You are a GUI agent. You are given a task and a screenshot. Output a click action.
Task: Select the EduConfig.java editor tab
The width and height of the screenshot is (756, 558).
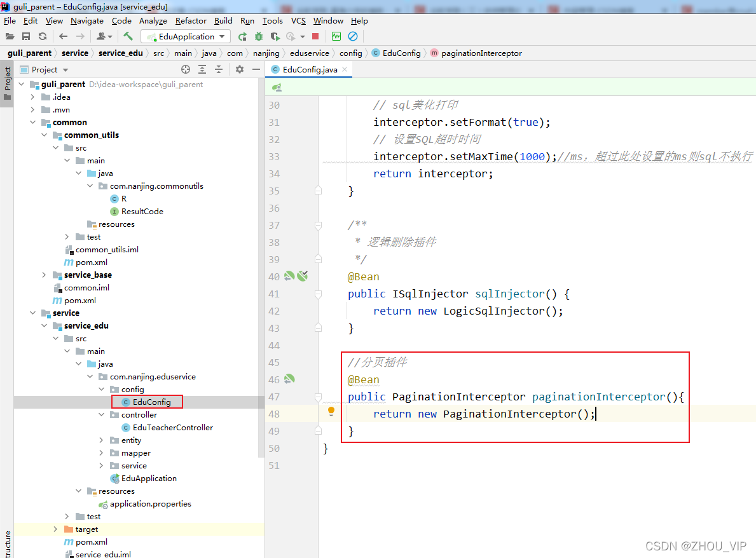point(310,69)
